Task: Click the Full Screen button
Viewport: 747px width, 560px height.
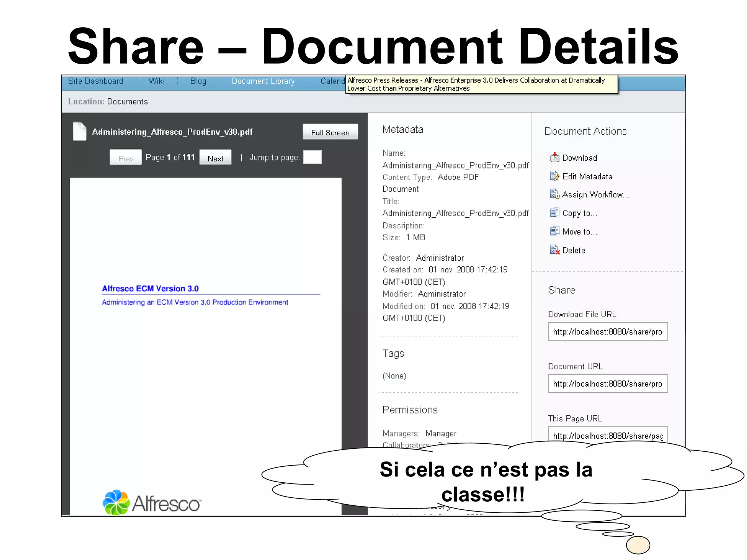Action: [x=330, y=132]
